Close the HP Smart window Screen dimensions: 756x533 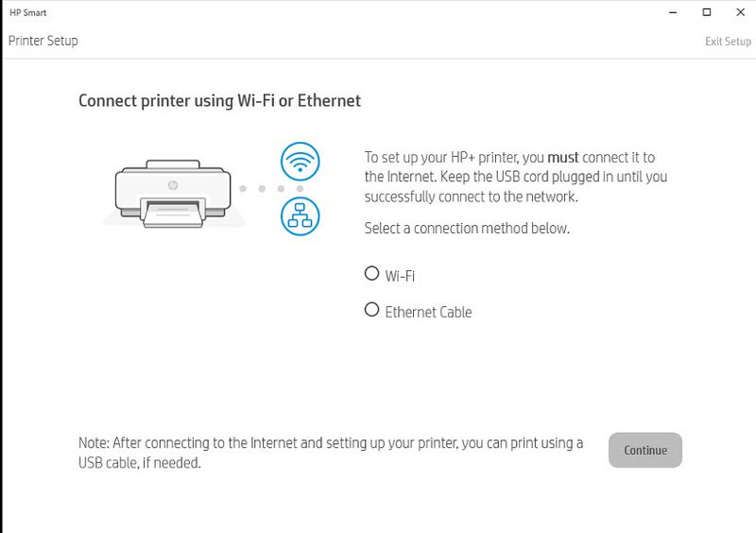click(739, 13)
